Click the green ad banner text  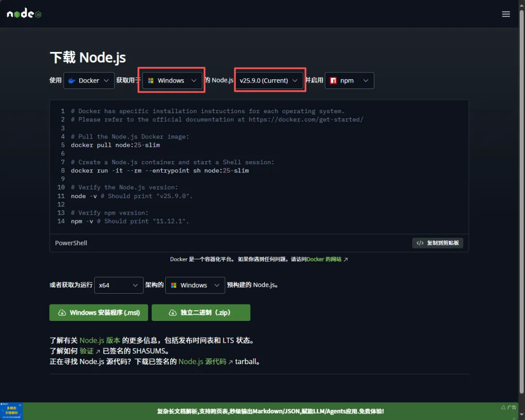click(271, 411)
